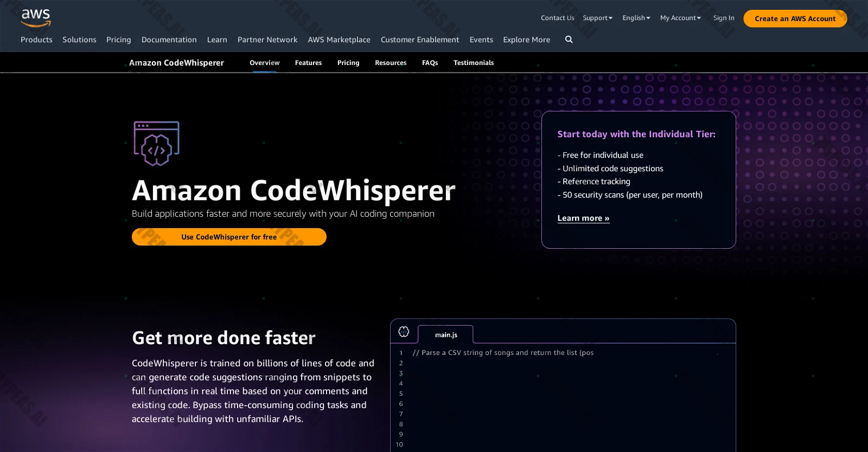868x452 pixels.
Task: Follow the Learn more link
Action: pyautogui.click(x=583, y=218)
